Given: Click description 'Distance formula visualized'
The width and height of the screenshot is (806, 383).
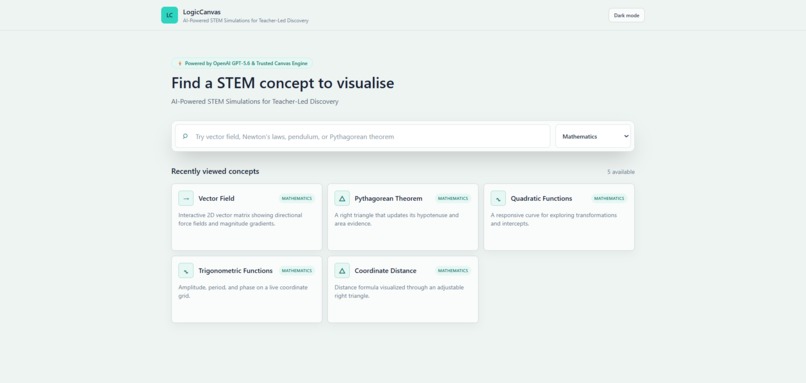Looking at the screenshot, I should point(399,291).
